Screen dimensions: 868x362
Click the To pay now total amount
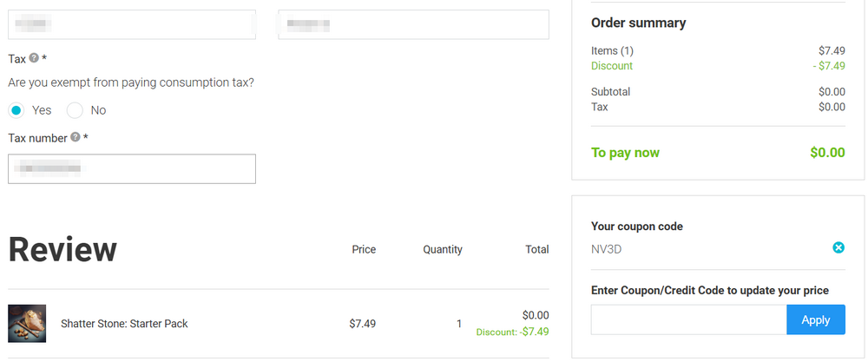[826, 153]
